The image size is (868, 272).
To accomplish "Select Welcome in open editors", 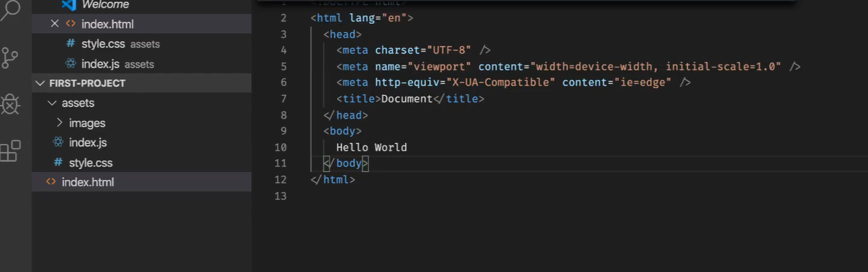I will click(x=142, y=5).
